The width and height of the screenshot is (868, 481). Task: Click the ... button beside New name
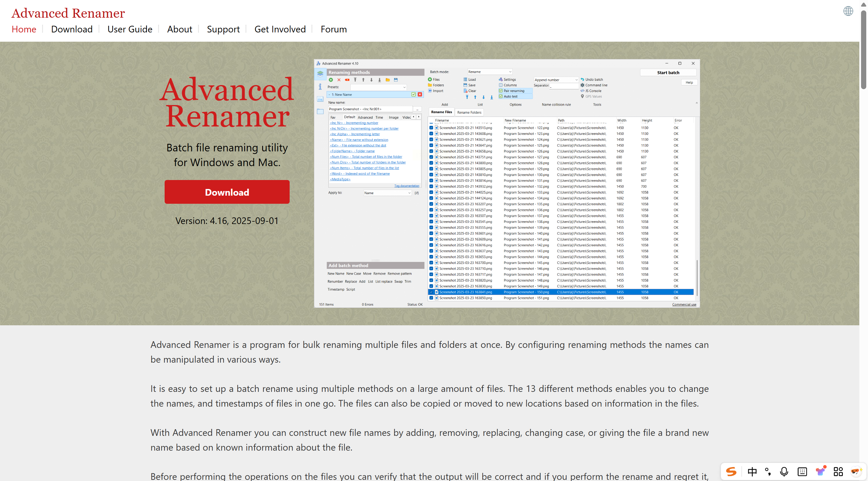(417, 109)
